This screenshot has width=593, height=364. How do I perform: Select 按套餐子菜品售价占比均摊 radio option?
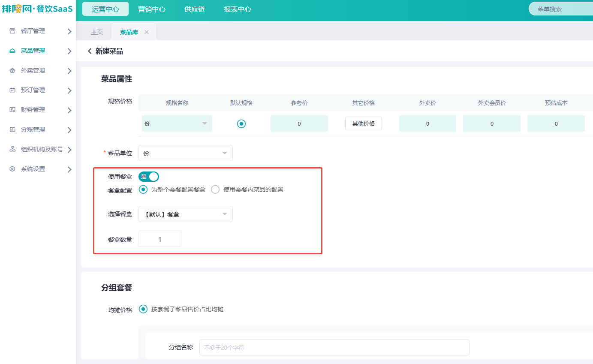(143, 309)
